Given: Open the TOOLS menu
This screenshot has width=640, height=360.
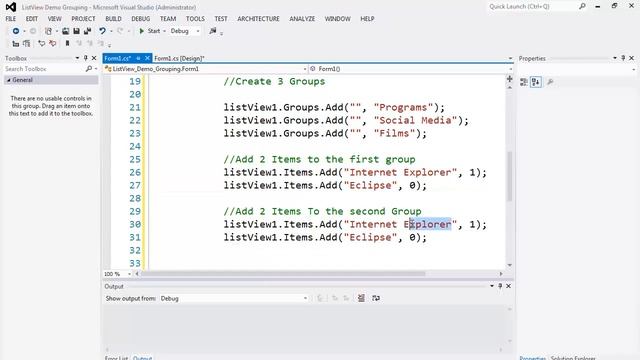Looking at the screenshot, I should pos(195,19).
